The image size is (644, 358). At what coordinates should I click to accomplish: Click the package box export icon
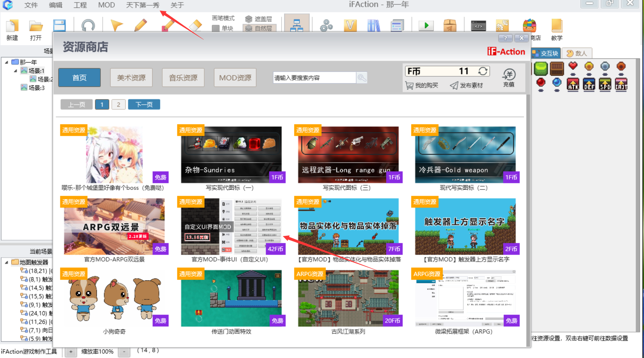click(x=450, y=26)
